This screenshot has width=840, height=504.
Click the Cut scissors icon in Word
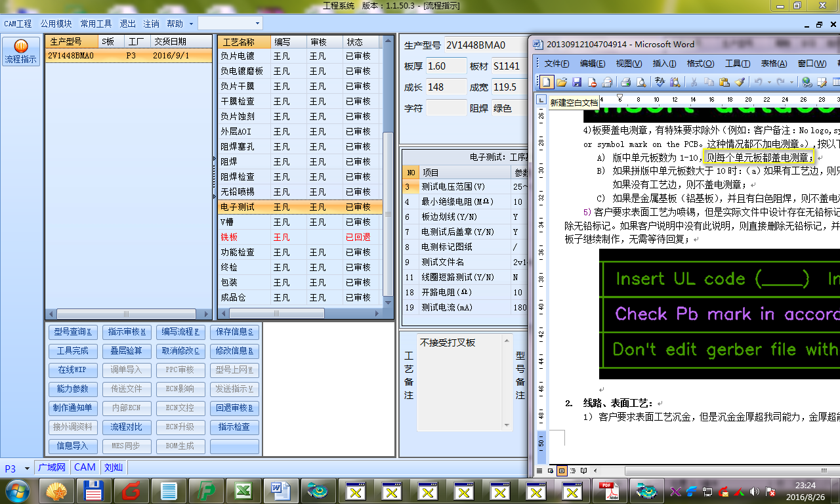(693, 82)
